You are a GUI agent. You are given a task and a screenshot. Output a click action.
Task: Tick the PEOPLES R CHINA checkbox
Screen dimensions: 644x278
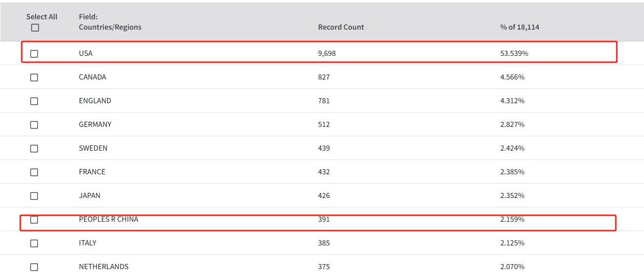coord(34,220)
